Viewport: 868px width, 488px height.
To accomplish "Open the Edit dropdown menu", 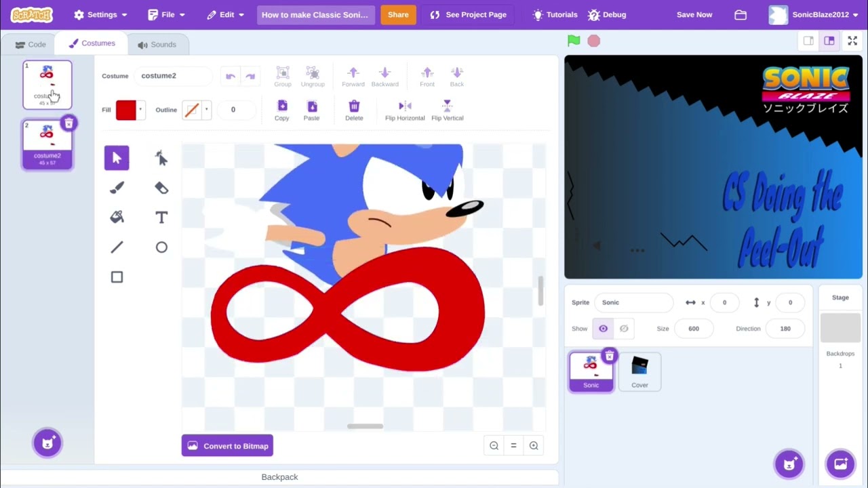I will click(x=225, y=15).
